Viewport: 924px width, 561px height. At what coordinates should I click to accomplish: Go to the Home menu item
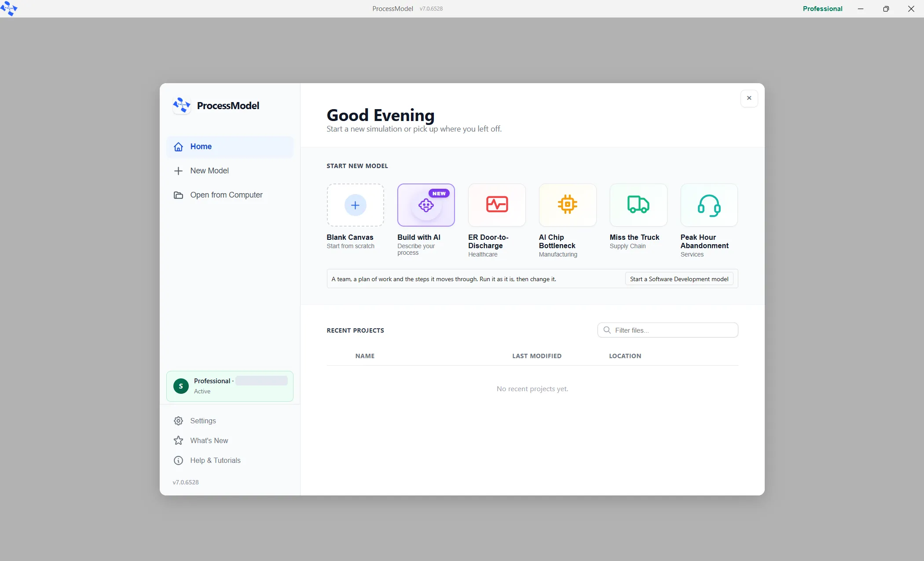230,147
